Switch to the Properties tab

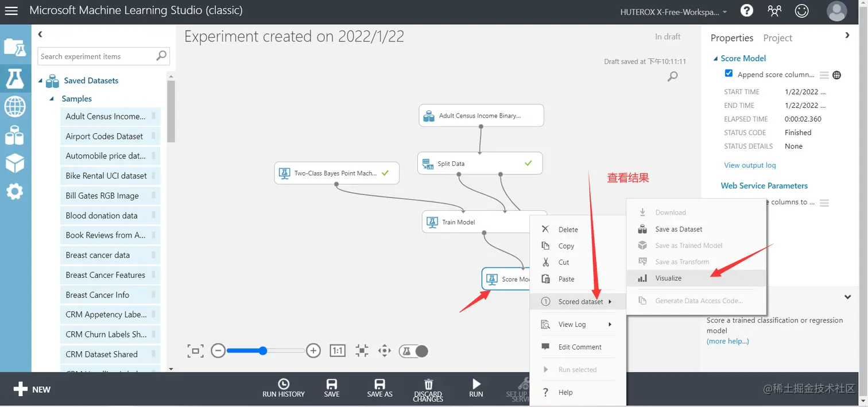point(732,38)
